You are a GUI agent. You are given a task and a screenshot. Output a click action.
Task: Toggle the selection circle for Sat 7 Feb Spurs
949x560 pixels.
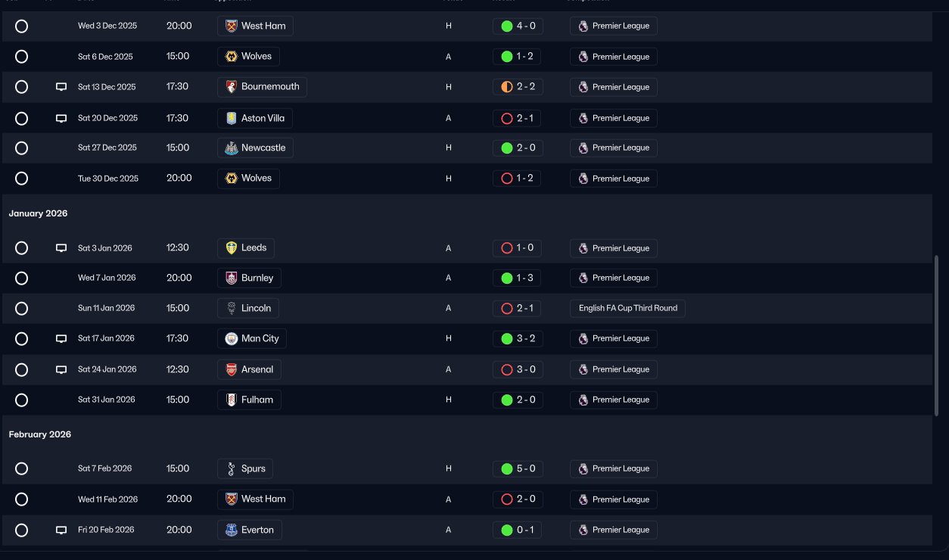tap(21, 468)
